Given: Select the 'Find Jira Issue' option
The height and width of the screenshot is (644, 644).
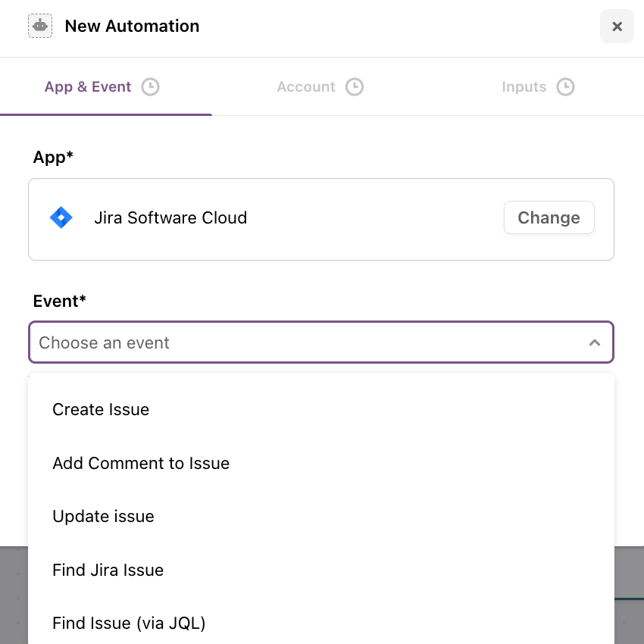Looking at the screenshot, I should 108,571.
